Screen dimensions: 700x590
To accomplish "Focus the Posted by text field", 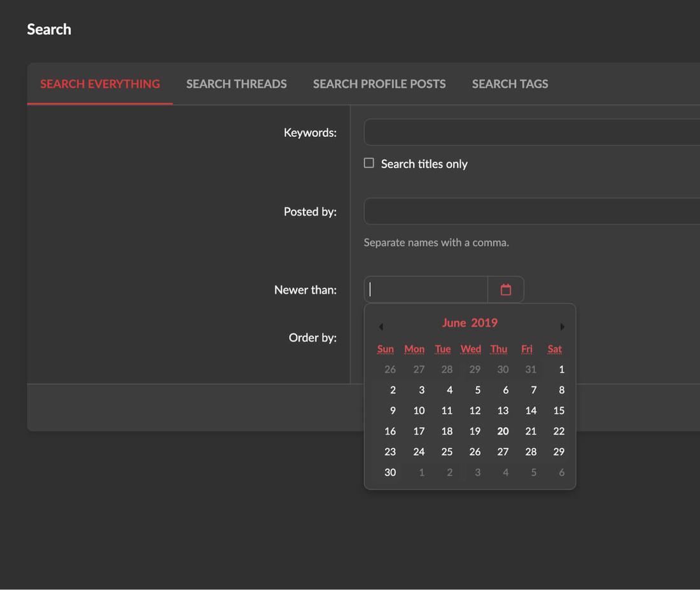I will 531,211.
